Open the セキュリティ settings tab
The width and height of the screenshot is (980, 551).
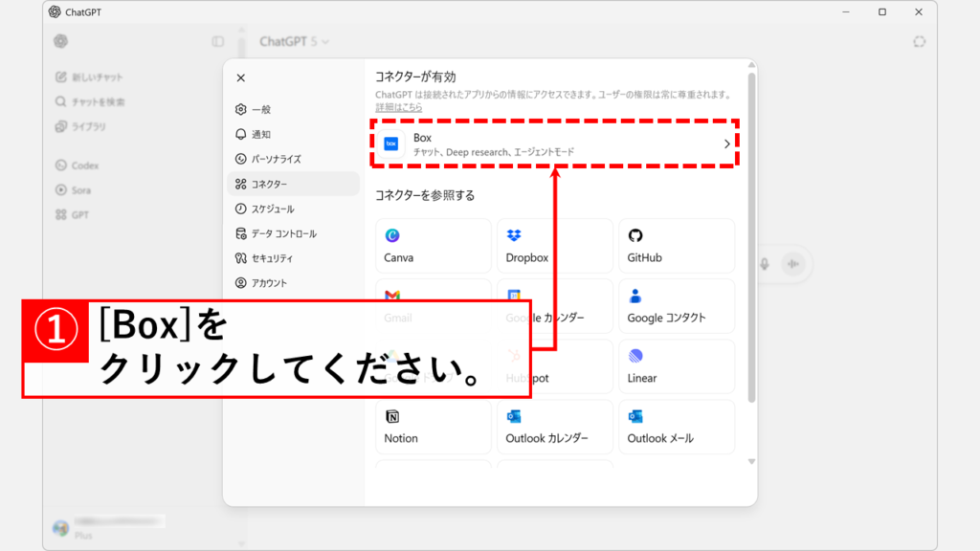point(293,258)
